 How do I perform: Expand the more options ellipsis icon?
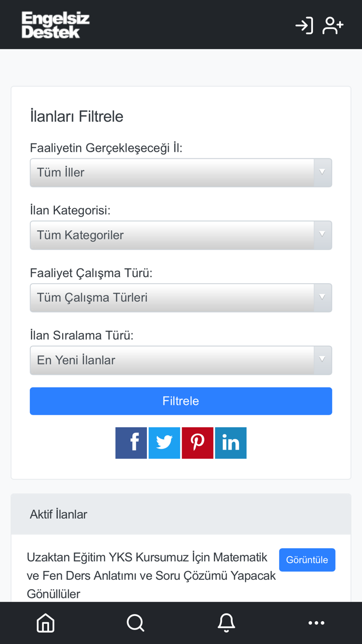316,623
